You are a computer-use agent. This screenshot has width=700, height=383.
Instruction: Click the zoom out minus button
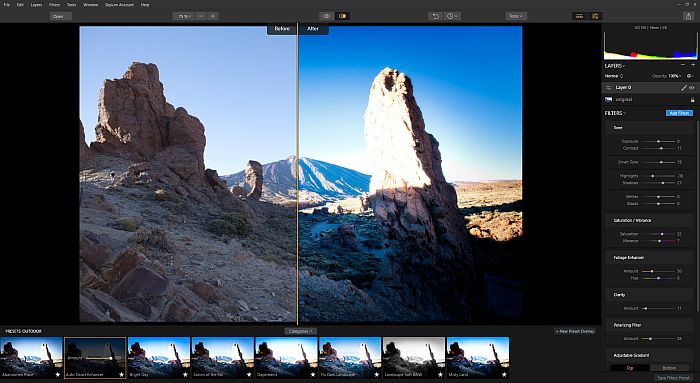[x=201, y=16]
